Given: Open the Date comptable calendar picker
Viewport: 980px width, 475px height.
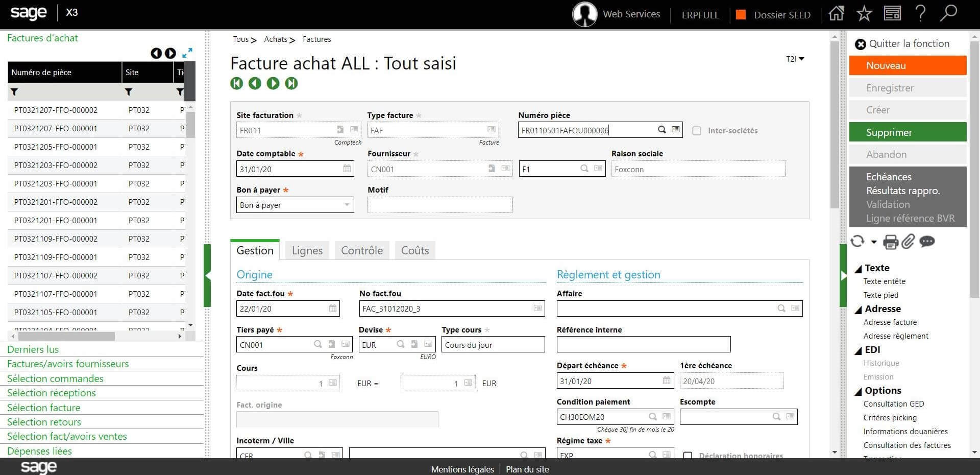Looking at the screenshot, I should coord(347,169).
